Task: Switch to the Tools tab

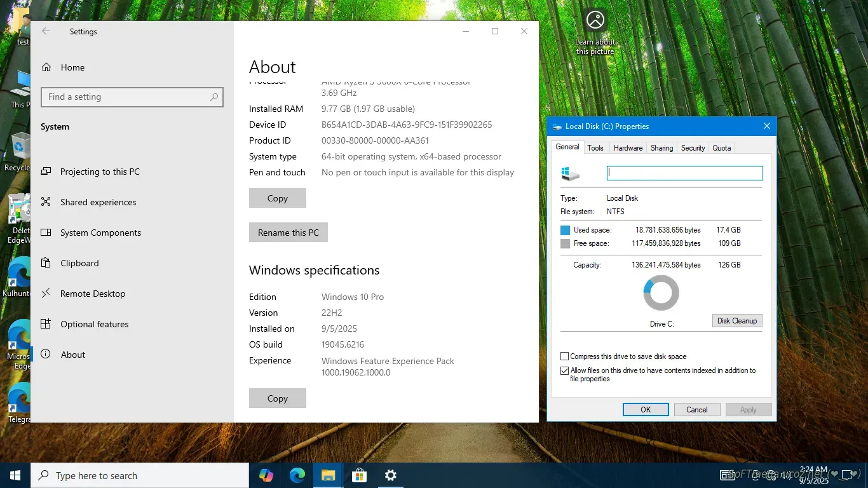Action: [595, 148]
